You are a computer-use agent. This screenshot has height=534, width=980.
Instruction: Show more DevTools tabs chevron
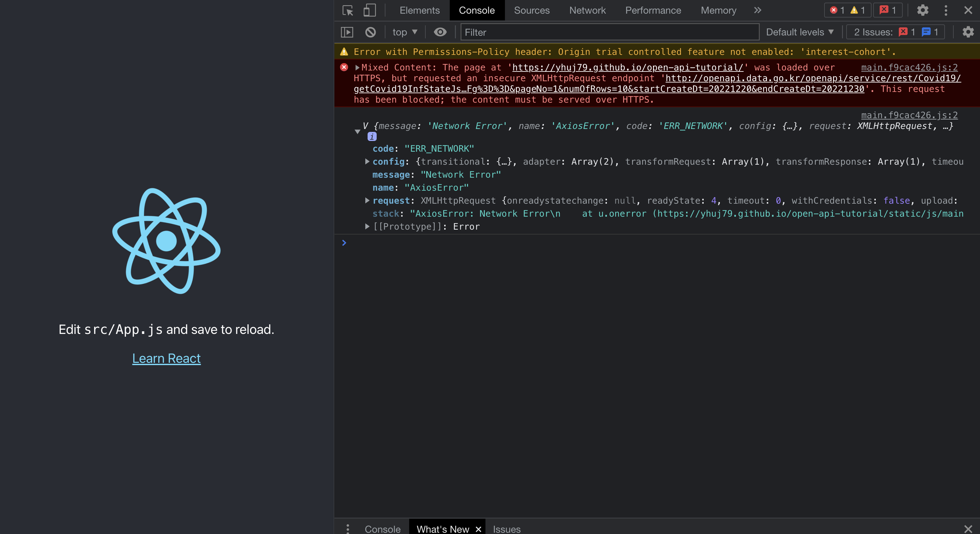click(x=758, y=10)
